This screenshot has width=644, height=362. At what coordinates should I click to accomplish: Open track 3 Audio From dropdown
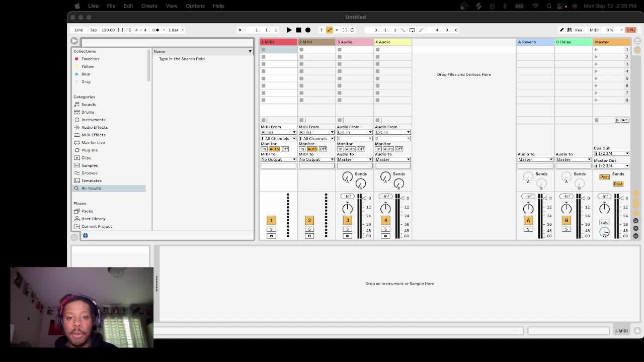[355, 132]
